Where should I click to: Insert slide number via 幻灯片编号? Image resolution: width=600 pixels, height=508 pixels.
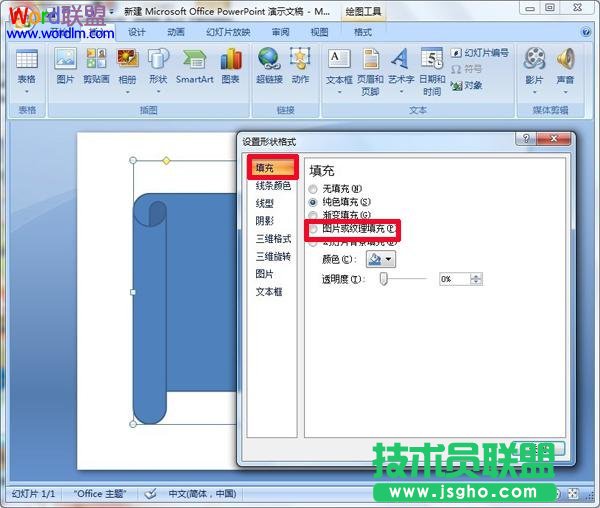pos(479,53)
